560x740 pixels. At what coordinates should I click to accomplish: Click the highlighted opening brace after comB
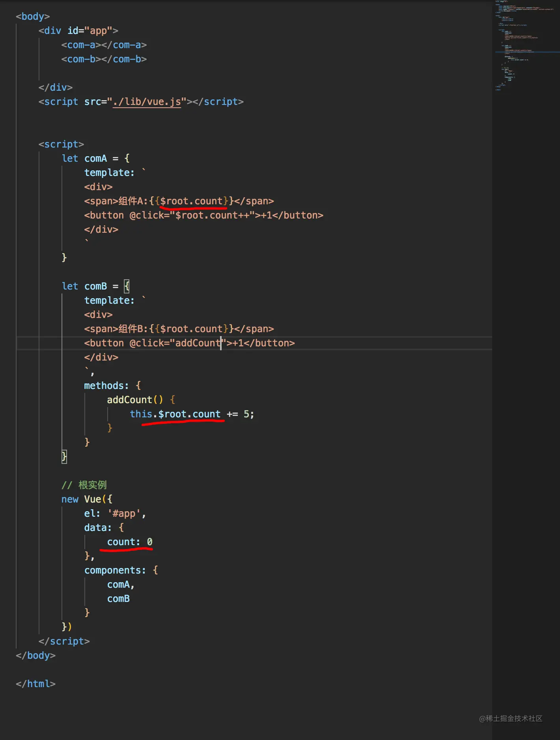click(127, 286)
